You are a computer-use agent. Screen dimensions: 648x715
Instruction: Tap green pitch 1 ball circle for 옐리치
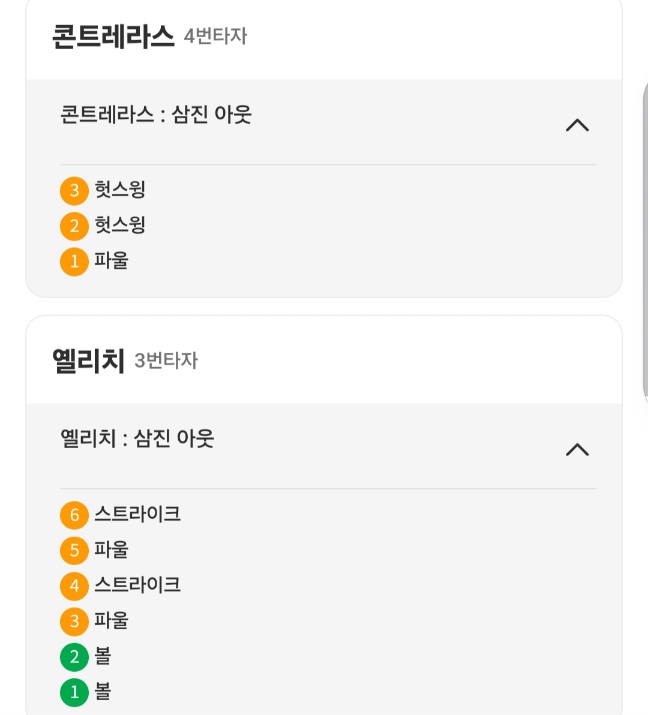pyautogui.click(x=74, y=692)
